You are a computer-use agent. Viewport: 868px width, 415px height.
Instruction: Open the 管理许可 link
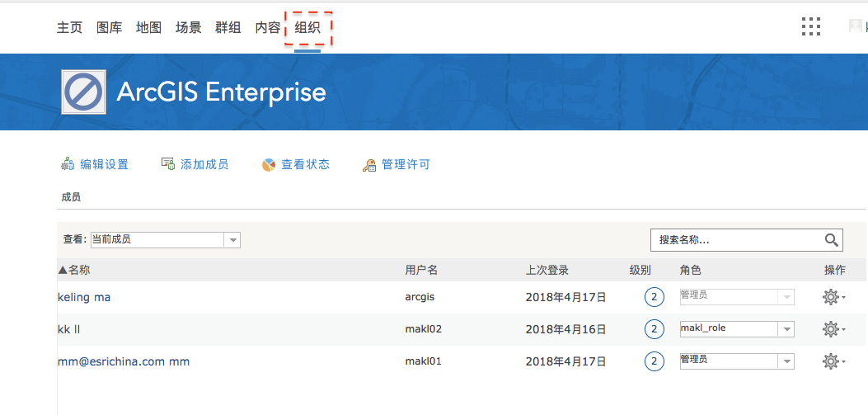(x=406, y=164)
